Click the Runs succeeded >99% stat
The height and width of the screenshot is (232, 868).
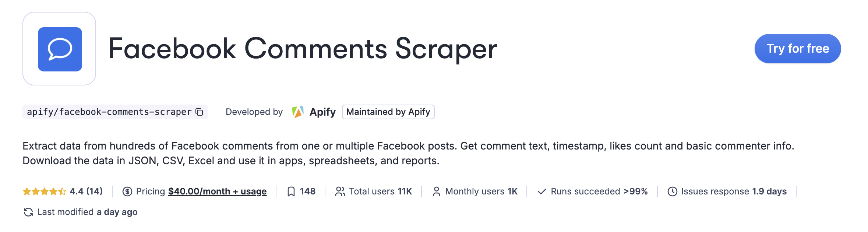click(593, 191)
